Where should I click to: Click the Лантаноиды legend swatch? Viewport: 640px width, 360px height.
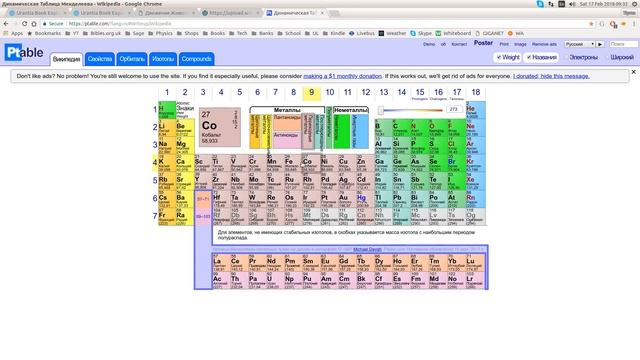[x=287, y=122]
